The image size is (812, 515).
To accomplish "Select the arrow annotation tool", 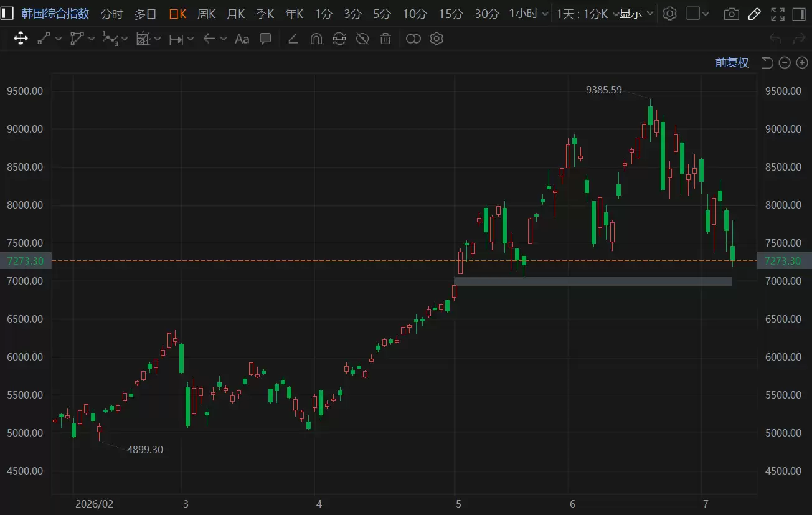I will pos(209,39).
